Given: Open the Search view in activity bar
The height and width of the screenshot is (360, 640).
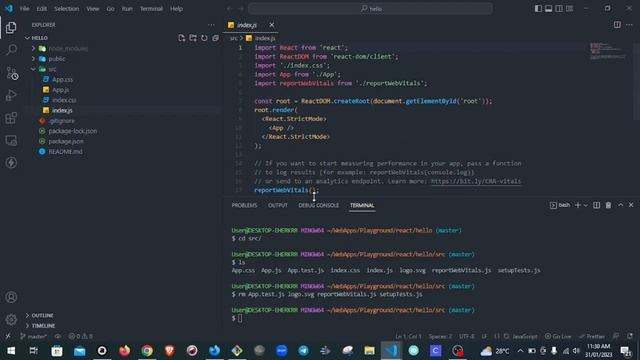Looking at the screenshot, I should pos(11,50).
